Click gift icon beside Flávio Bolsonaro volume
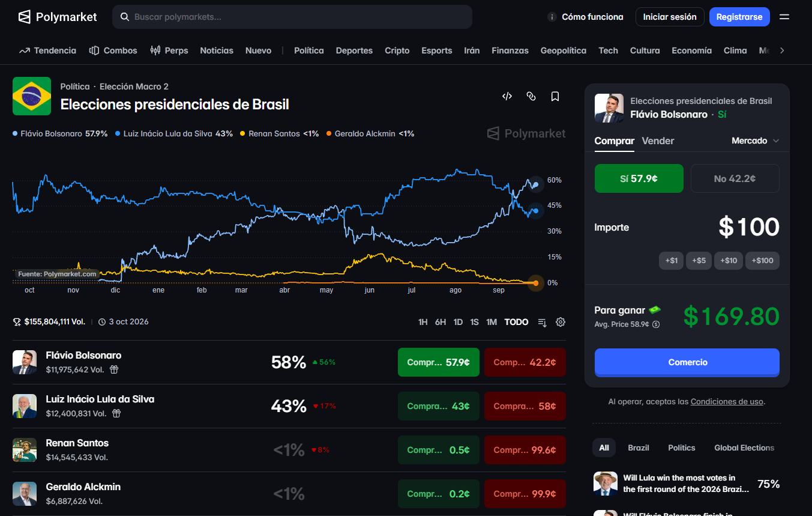812x516 pixels. pos(114,369)
